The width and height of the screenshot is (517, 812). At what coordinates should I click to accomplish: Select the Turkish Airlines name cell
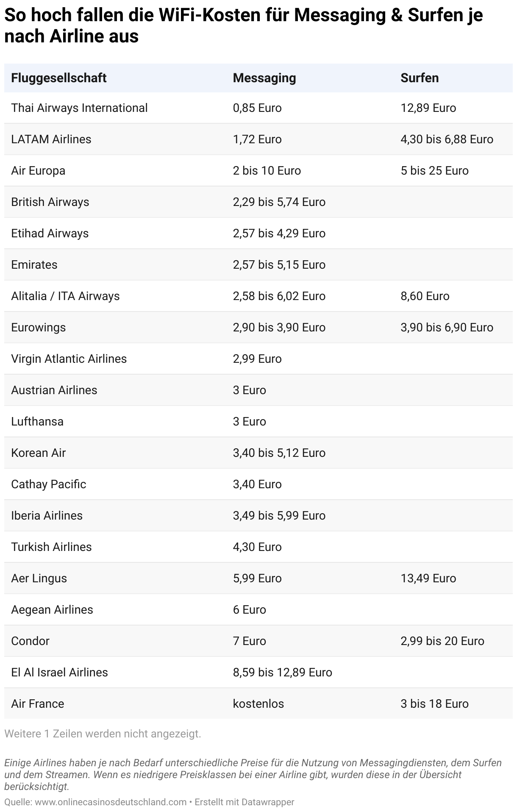pyautogui.click(x=51, y=547)
